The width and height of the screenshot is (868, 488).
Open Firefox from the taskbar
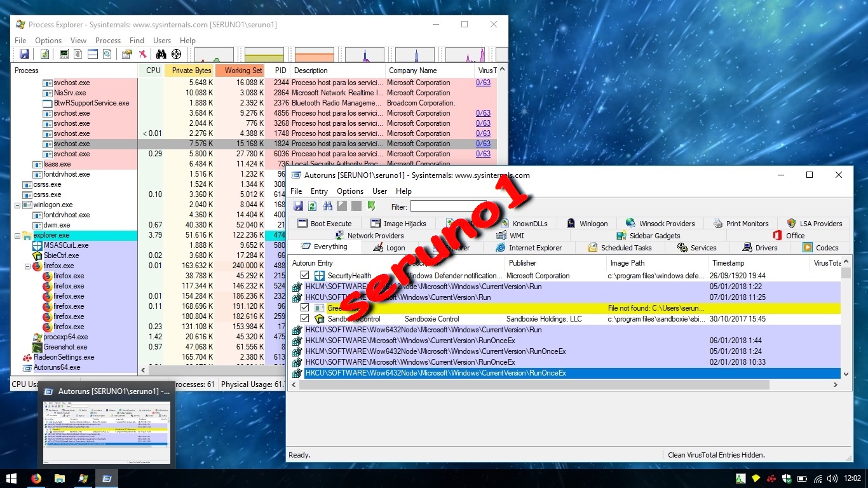36,478
